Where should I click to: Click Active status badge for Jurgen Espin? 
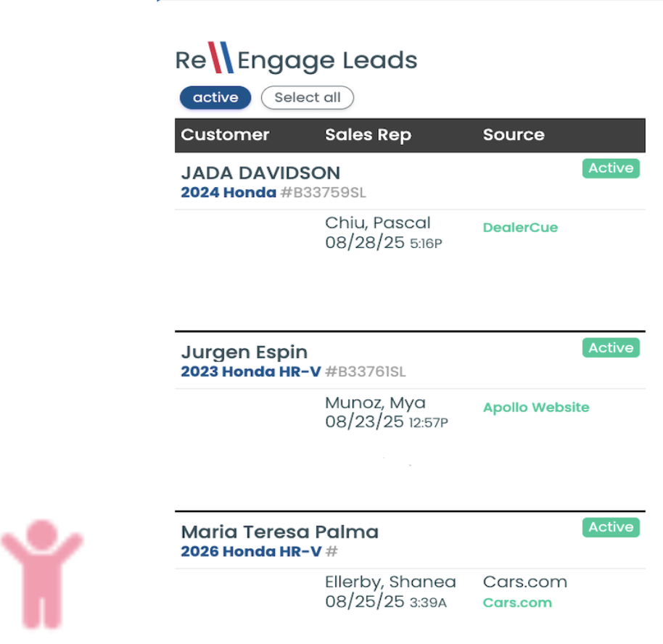click(611, 348)
